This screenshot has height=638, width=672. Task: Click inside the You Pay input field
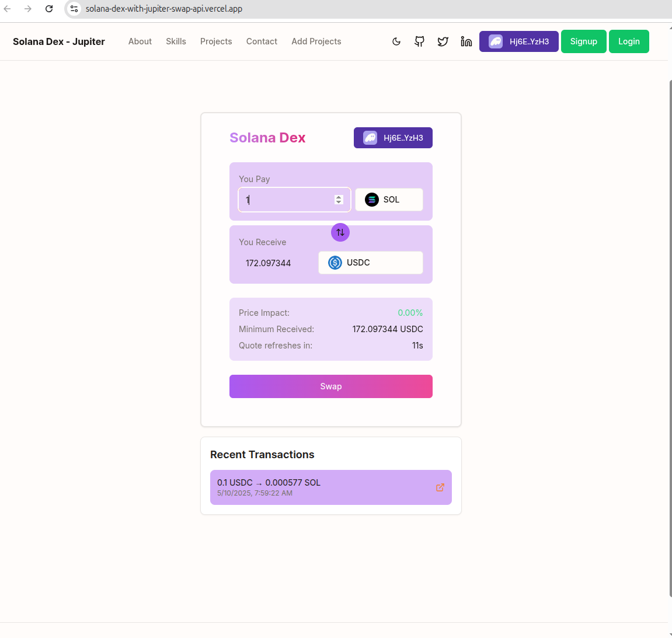point(286,199)
